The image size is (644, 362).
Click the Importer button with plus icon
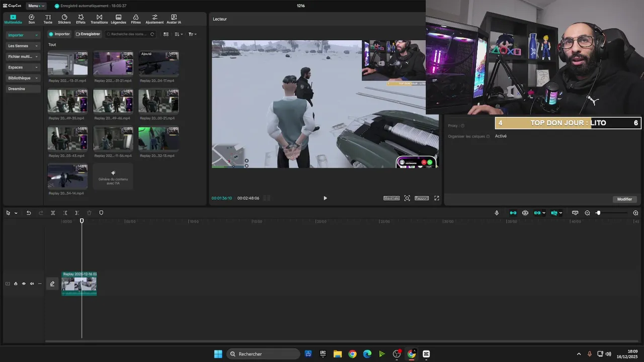[x=59, y=34]
